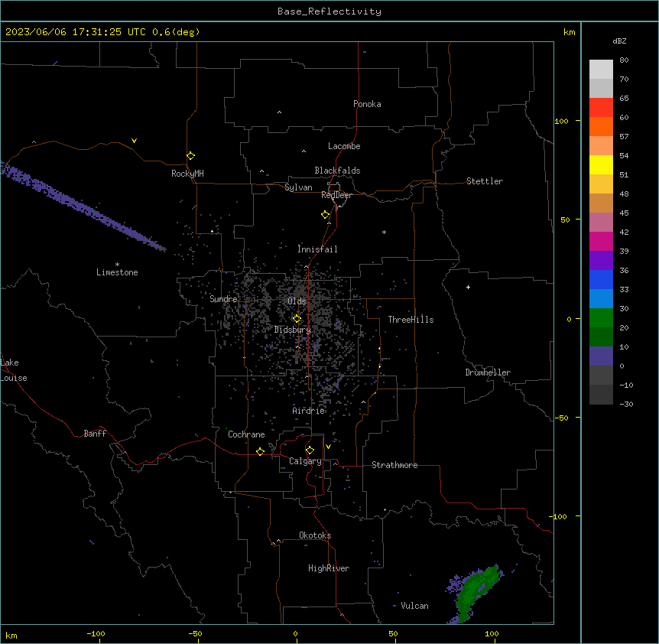Click the pink 42-45 dBZ swatch
This screenshot has width=659, height=644.
[601, 223]
